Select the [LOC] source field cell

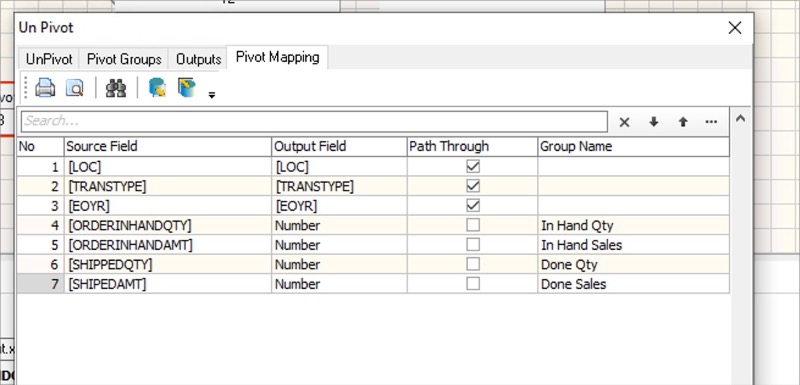168,167
